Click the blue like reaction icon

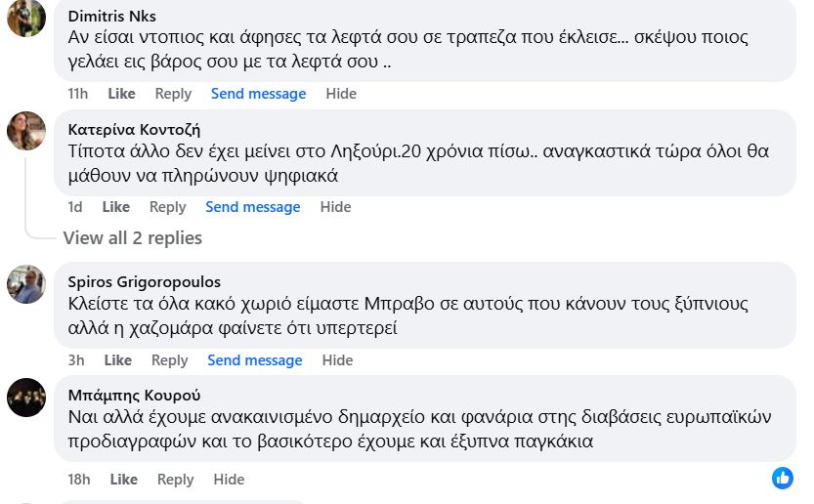pyautogui.click(x=783, y=478)
